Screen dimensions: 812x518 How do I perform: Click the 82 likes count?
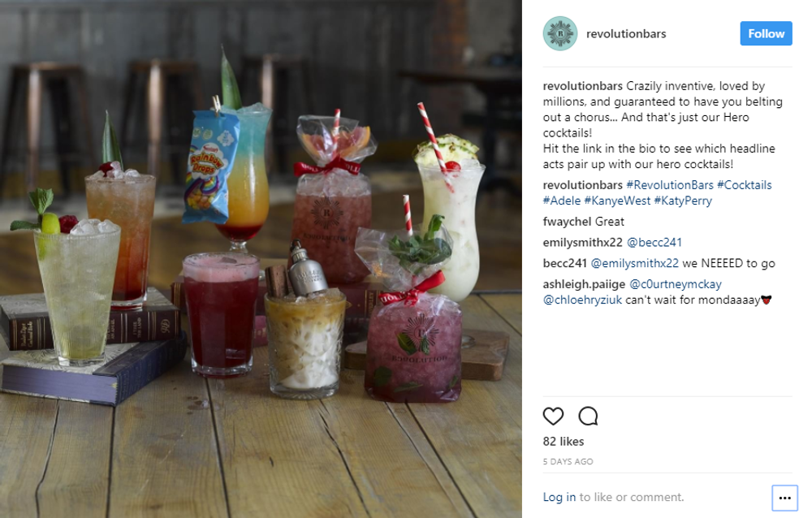564,442
